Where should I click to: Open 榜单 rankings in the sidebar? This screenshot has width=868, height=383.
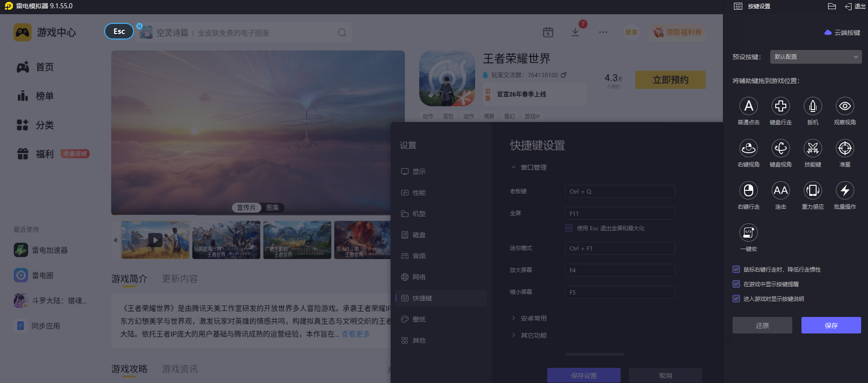tap(35, 96)
